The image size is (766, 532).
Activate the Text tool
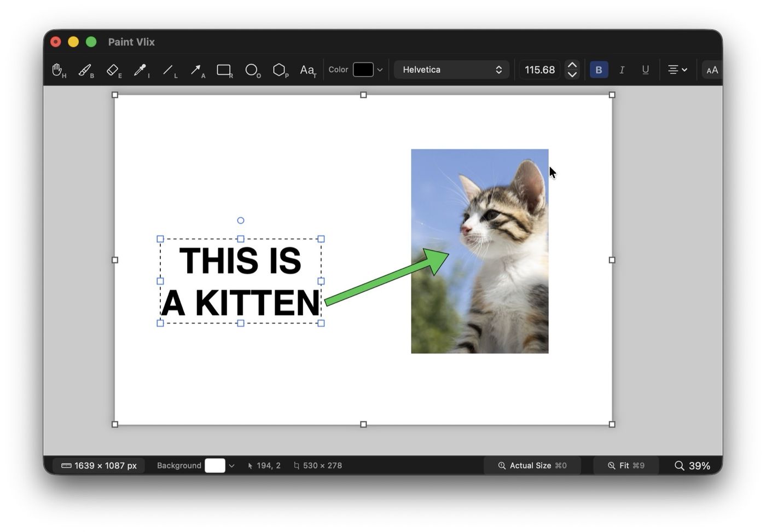tap(308, 70)
